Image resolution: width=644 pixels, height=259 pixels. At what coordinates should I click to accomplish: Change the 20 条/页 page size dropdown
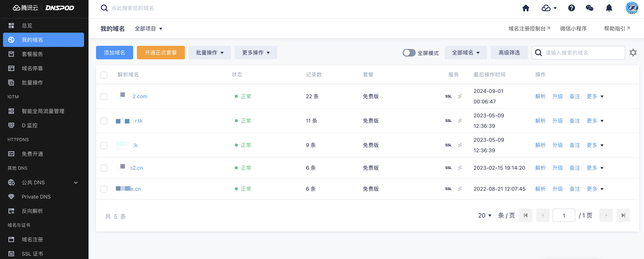(484, 215)
